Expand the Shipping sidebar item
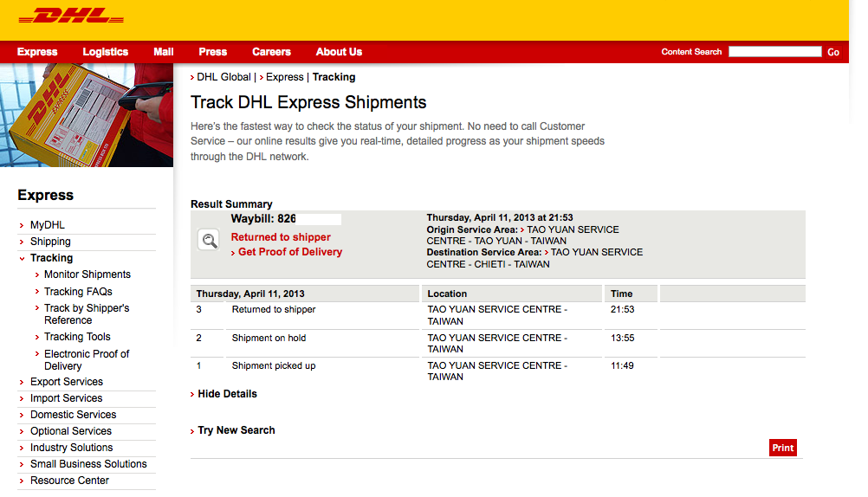The width and height of the screenshot is (868, 497). pos(50,242)
